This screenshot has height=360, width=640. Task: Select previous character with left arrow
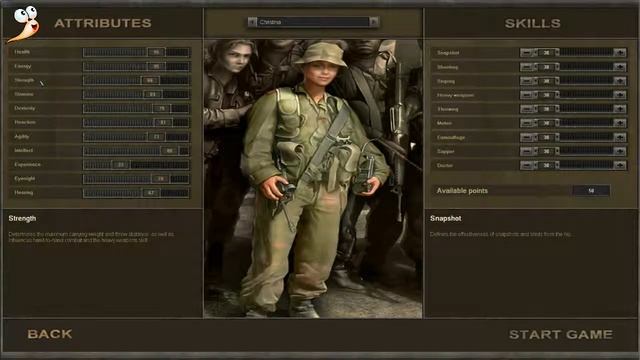click(x=252, y=22)
